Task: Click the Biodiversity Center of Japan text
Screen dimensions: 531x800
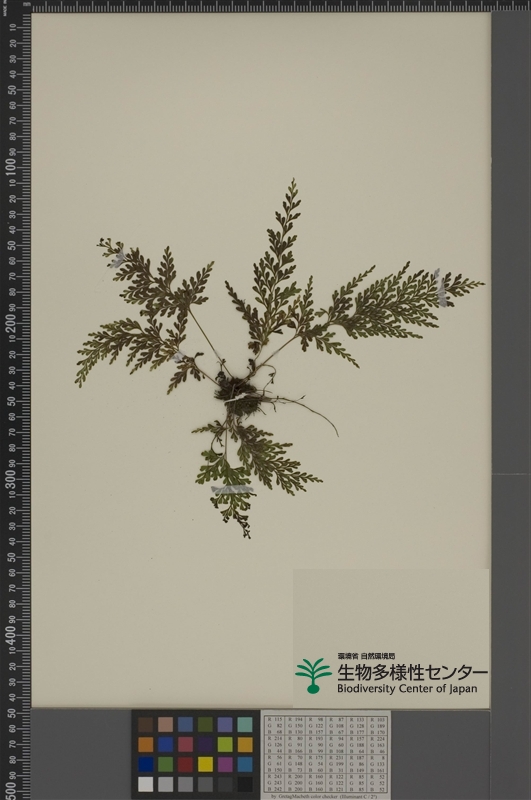Action: tap(407, 689)
